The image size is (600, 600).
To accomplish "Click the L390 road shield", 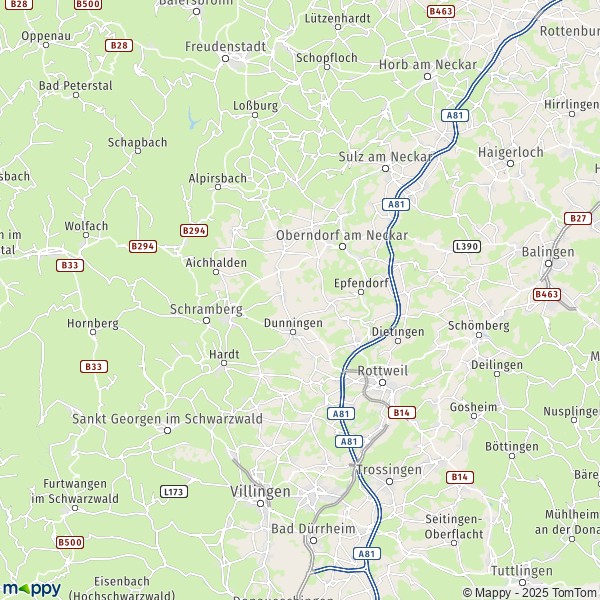I will [467, 246].
